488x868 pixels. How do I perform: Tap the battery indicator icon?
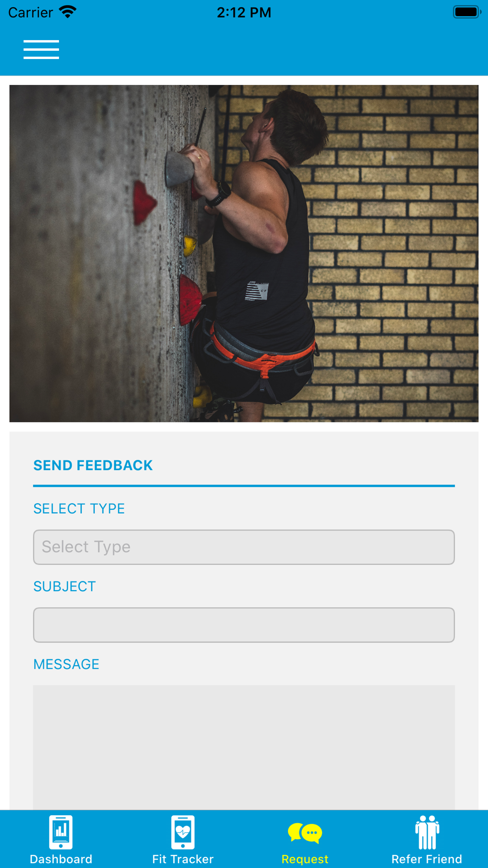467,12
